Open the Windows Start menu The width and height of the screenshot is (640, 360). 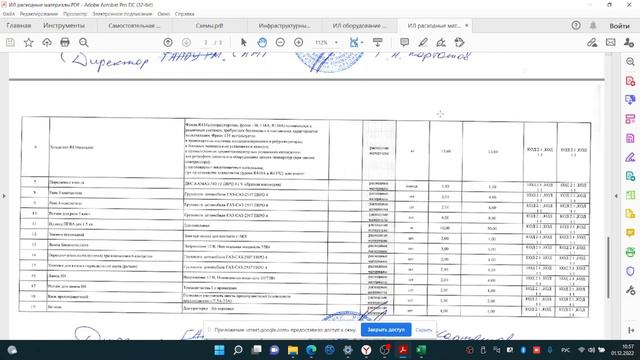pyautogui.click(x=219, y=350)
